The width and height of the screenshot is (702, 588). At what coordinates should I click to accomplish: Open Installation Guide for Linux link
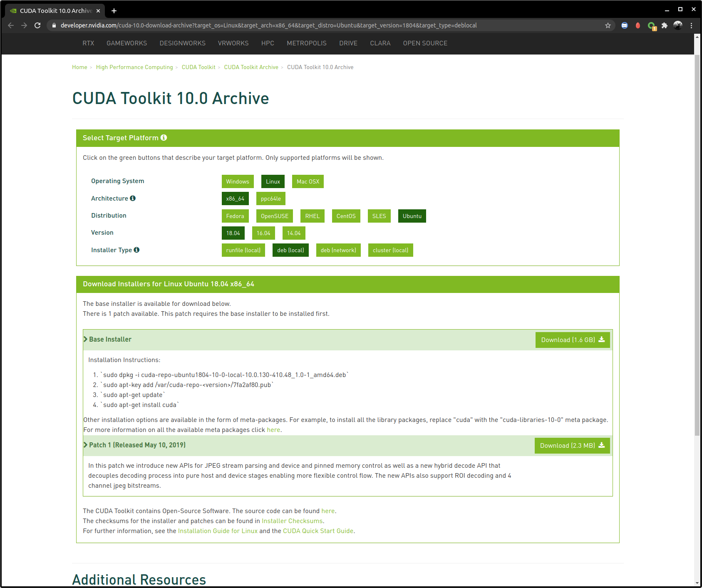218,531
